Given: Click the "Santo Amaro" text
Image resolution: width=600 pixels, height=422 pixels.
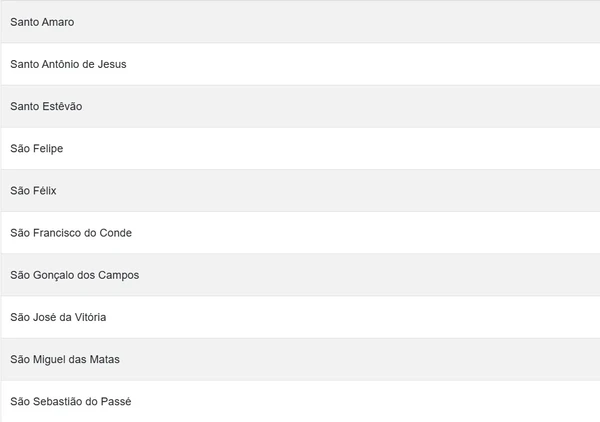Looking at the screenshot, I should pos(42,22).
